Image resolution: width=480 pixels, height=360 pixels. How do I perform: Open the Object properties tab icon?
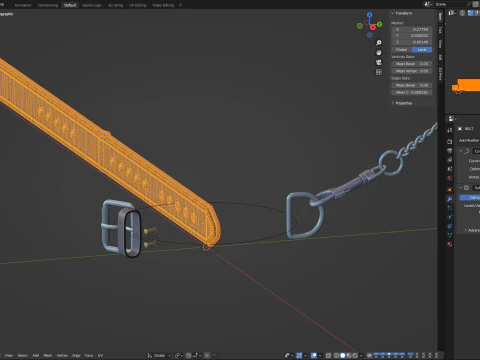point(450,190)
